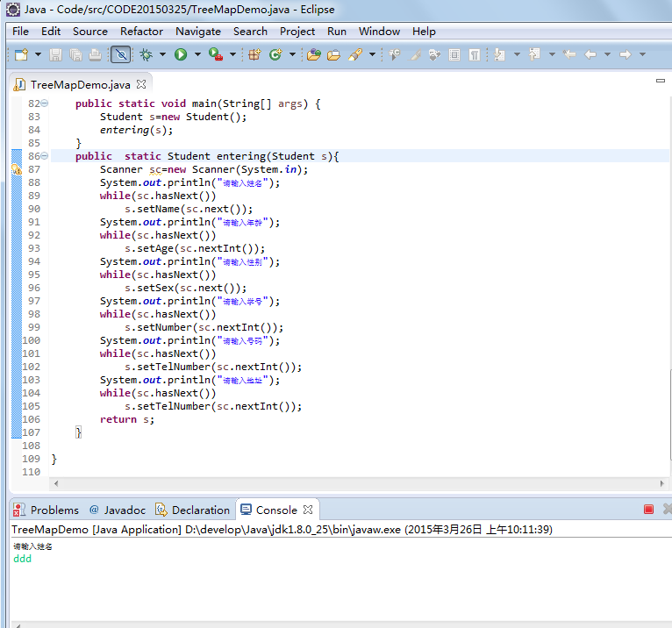The width and height of the screenshot is (672, 628).
Task: Click the New file wizard icon
Action: [21, 55]
